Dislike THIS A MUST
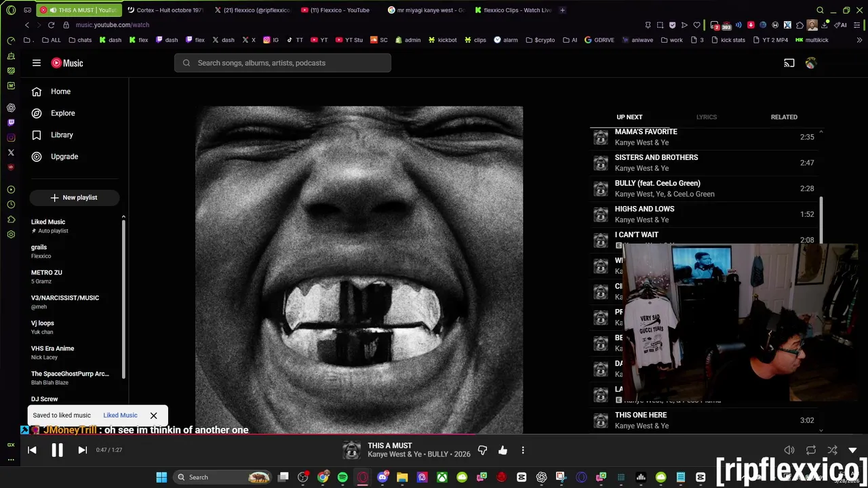The width and height of the screenshot is (868, 488). pyautogui.click(x=482, y=450)
